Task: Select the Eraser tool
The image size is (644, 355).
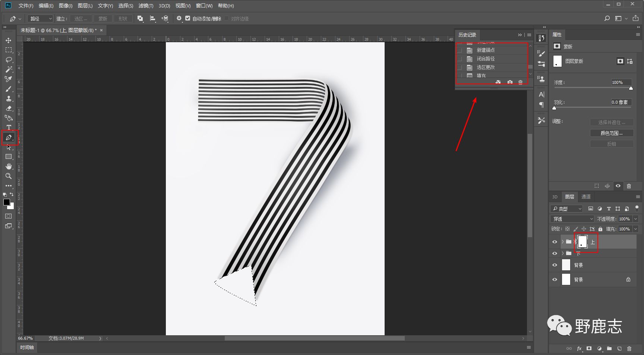Action: pyautogui.click(x=9, y=108)
